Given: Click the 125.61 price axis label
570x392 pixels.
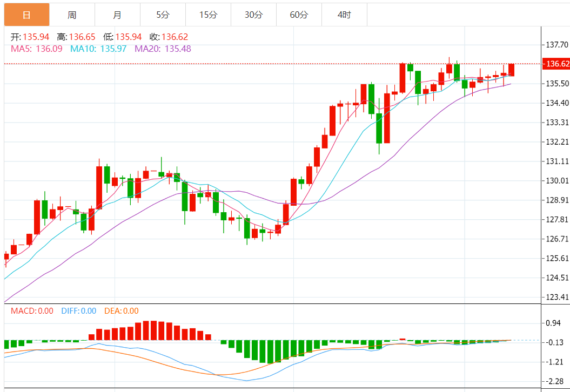Looking at the screenshot, I should click(x=557, y=258).
